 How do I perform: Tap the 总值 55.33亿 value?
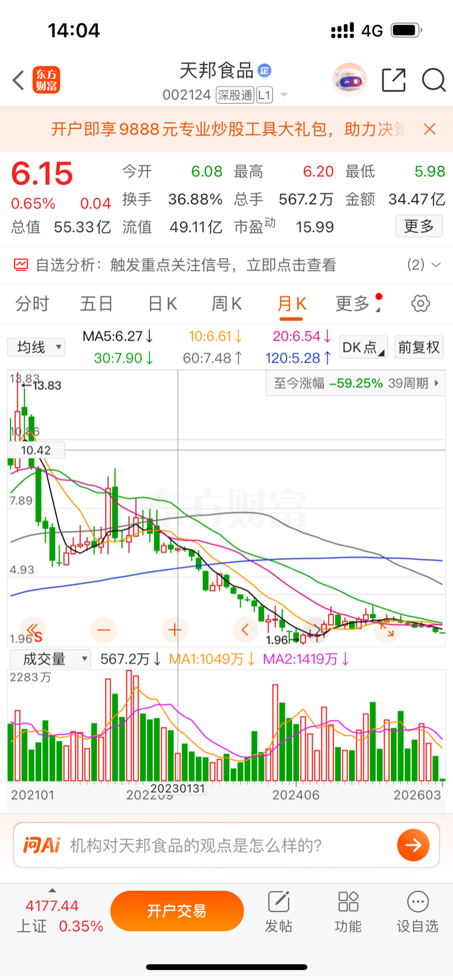point(61,227)
